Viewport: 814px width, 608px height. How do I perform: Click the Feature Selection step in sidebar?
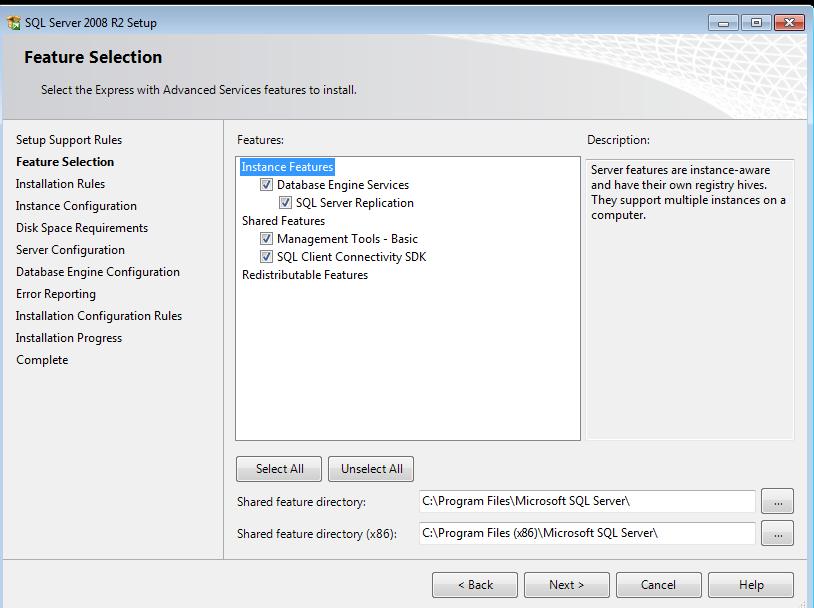[x=65, y=162]
